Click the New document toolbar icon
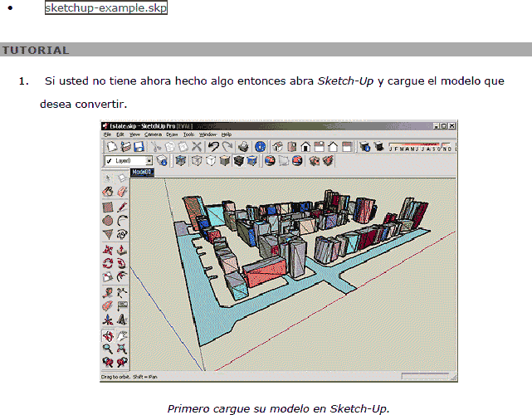Image resolution: width=532 pixels, height=415 pixels. [x=111, y=147]
